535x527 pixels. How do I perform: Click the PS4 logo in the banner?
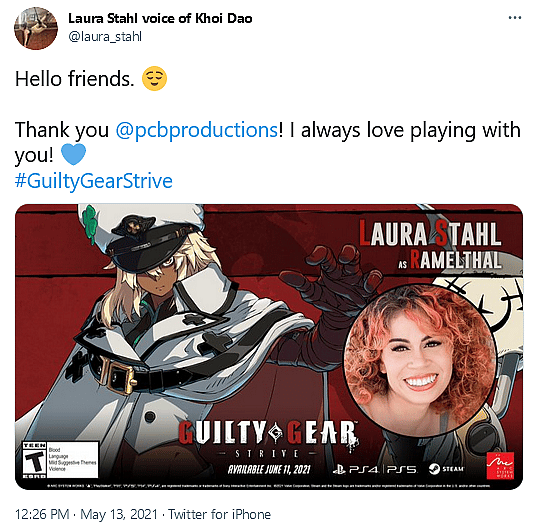[x=356, y=470]
